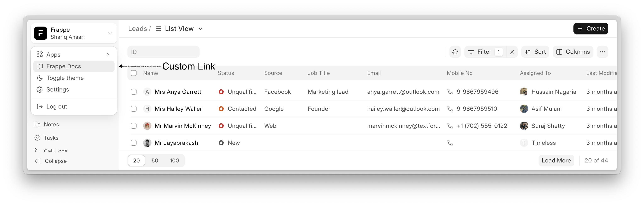
Task: Click the refresh list icon
Action: [455, 52]
